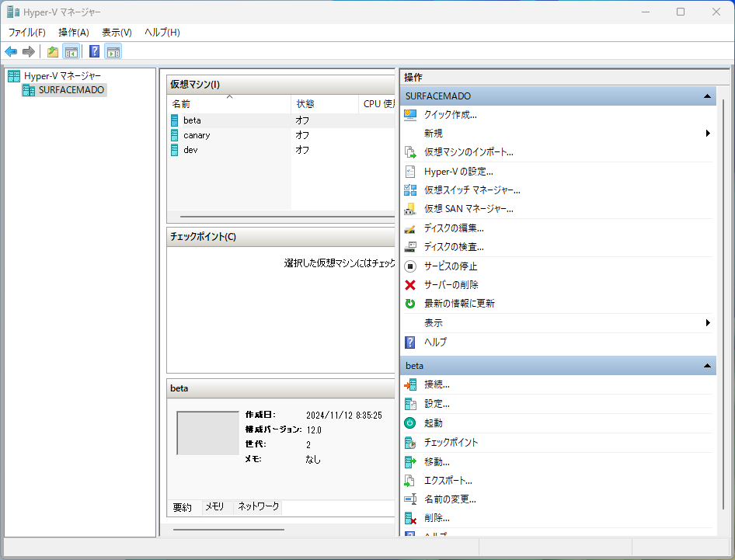Select the dev virtual machine row
The image size is (735, 560).
281,150
